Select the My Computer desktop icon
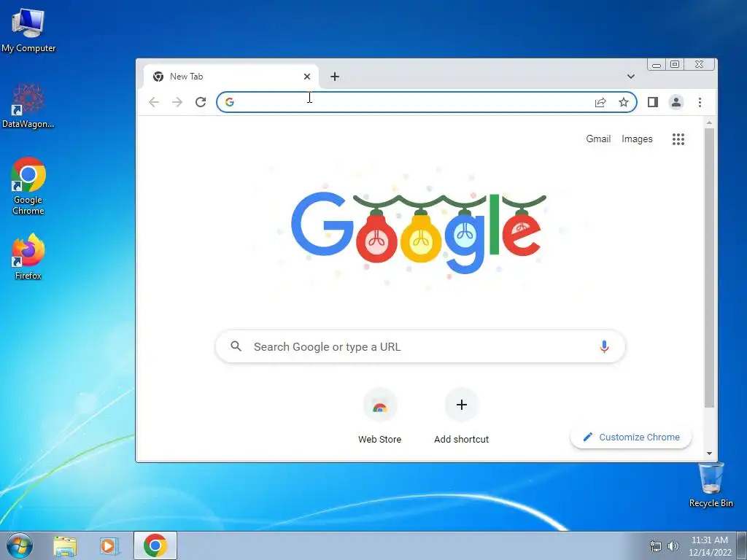 coord(28,29)
